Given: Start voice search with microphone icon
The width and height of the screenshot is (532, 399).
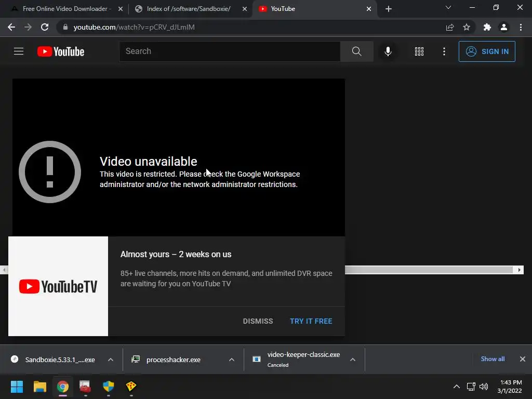Looking at the screenshot, I should pyautogui.click(x=388, y=51).
